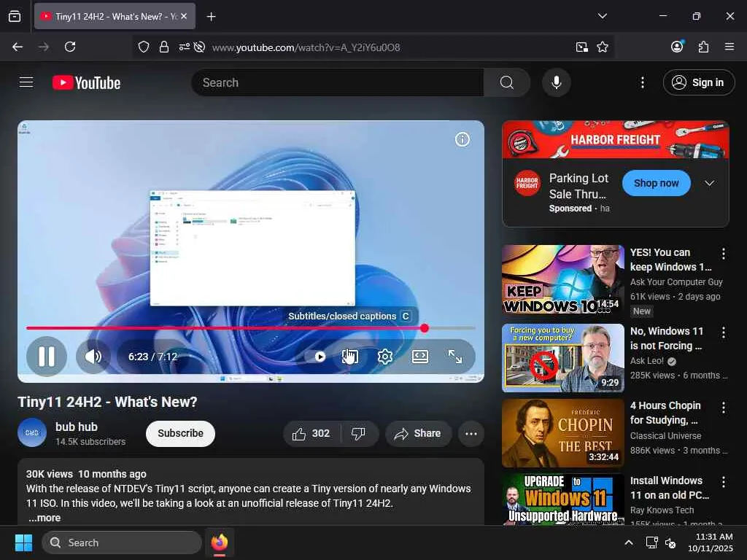Image resolution: width=747 pixels, height=560 pixels.
Task: Open tracking protection shield icon
Action: tap(144, 47)
